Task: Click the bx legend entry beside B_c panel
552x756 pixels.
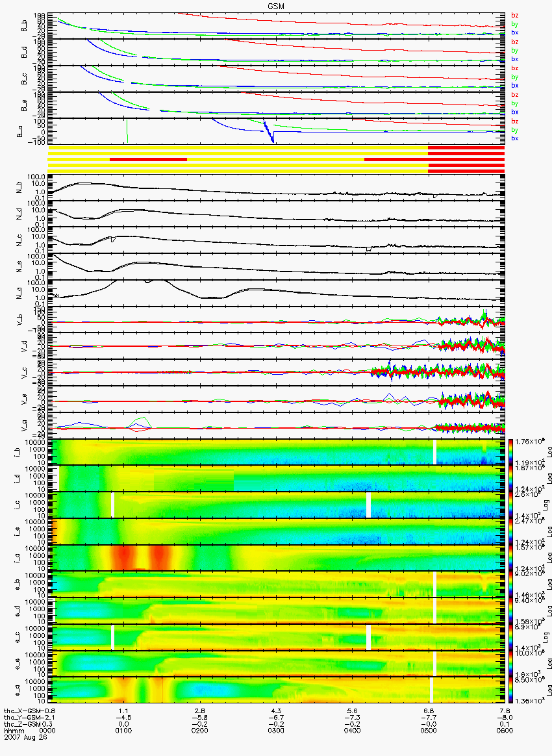Action: pyautogui.click(x=515, y=85)
